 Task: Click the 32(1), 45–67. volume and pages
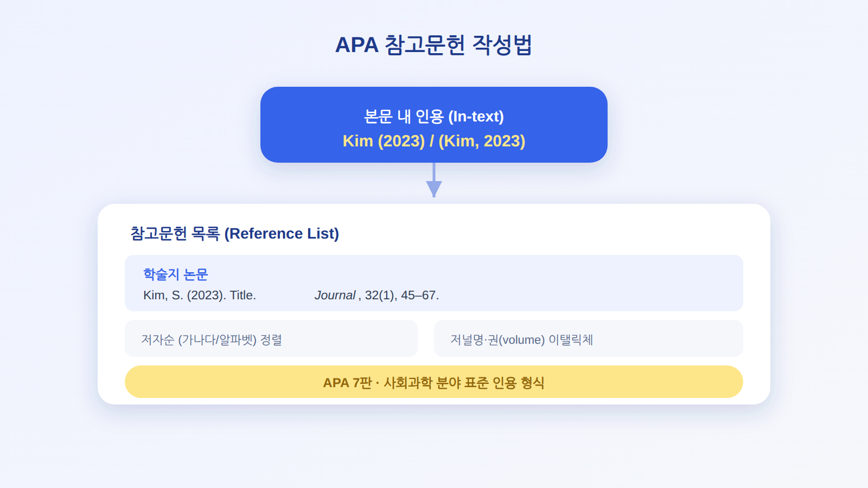point(402,296)
